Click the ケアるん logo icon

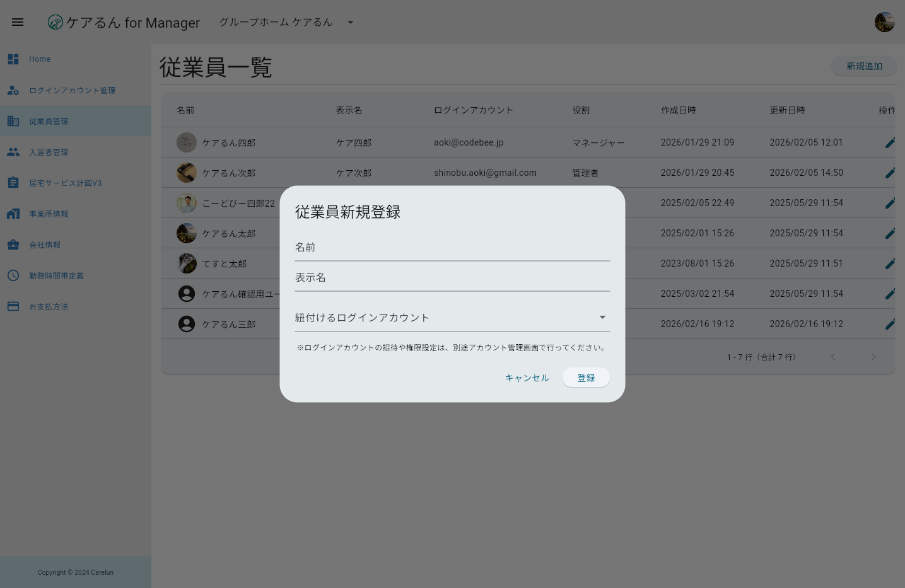pyautogui.click(x=55, y=22)
